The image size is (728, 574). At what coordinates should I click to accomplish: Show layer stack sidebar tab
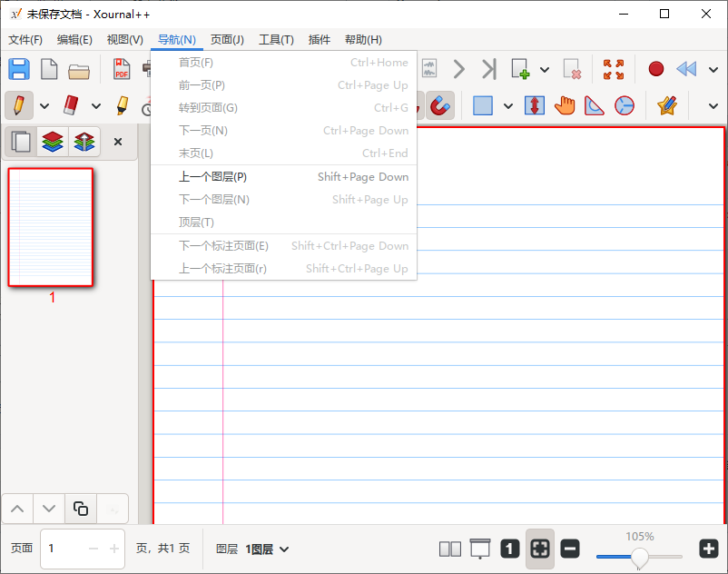53,142
